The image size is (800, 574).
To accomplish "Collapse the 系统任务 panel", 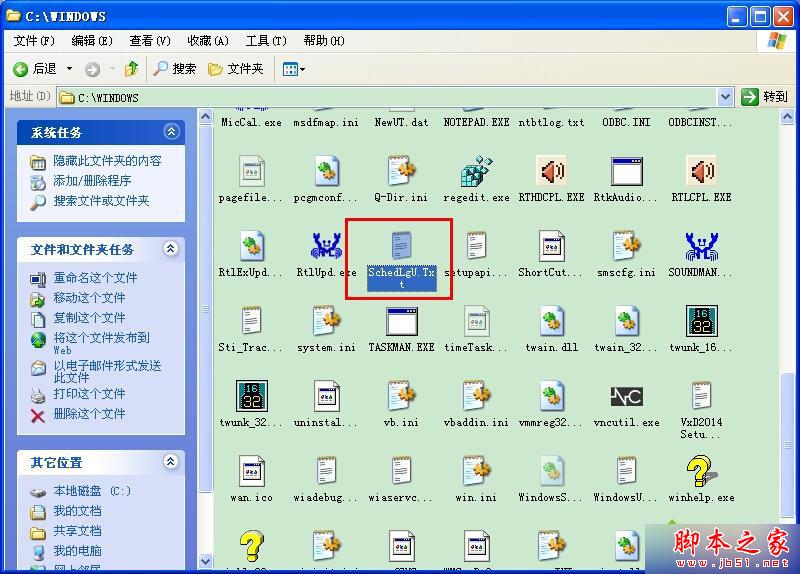I will tap(171, 132).
